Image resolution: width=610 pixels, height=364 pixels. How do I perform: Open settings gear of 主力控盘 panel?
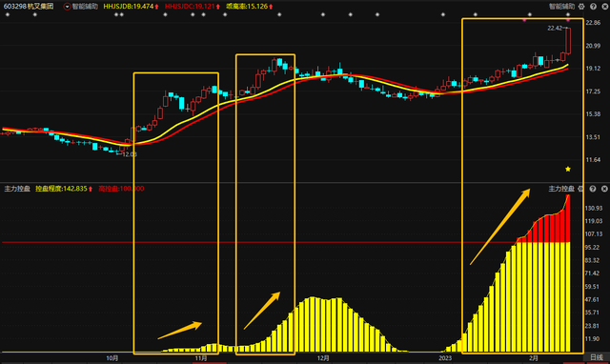(x=580, y=189)
